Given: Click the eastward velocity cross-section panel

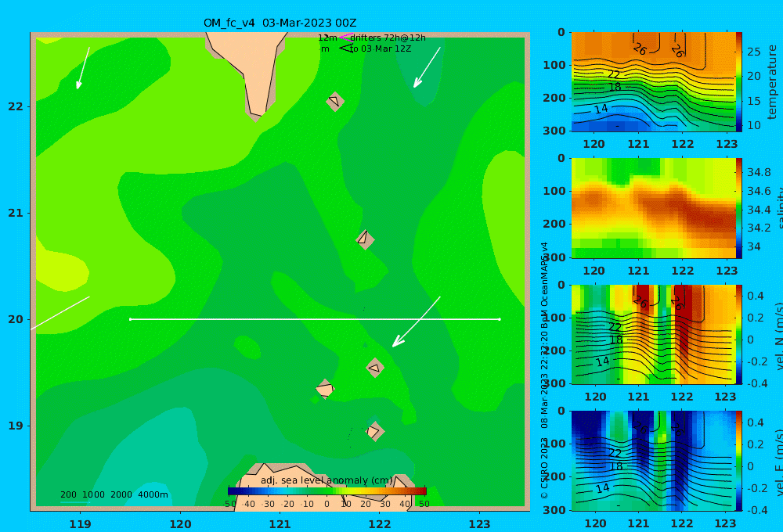Looking at the screenshot, I should coord(653,461).
